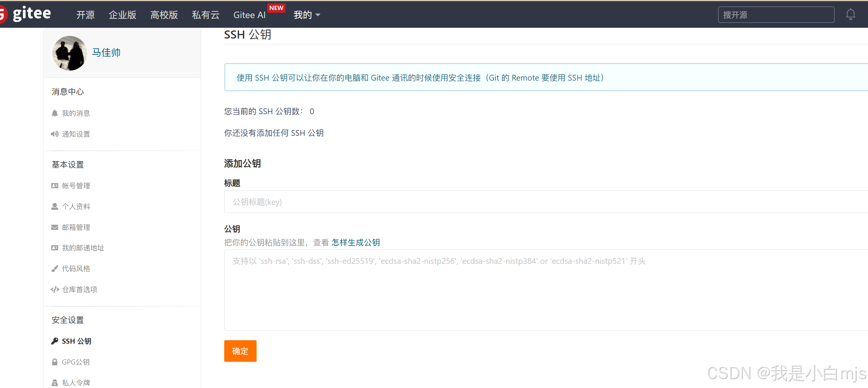Open the notification bell icon
The height and width of the screenshot is (388, 868).
850,15
